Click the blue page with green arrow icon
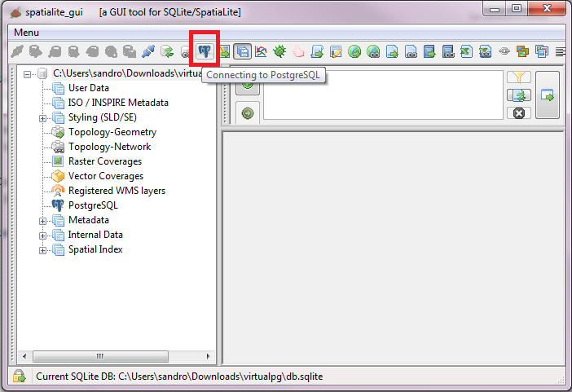Image resolution: width=572 pixels, height=392 pixels. coord(392,51)
